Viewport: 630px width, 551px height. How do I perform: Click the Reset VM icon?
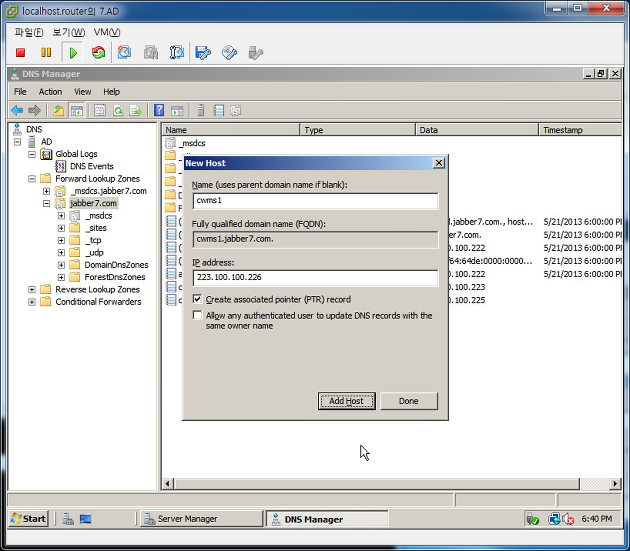[98, 53]
